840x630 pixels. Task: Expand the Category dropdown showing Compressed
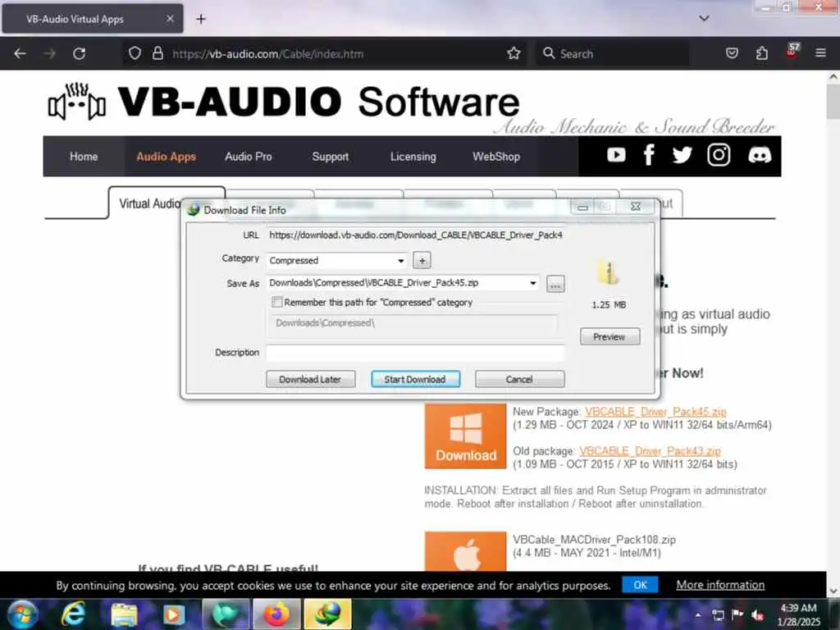(400, 260)
